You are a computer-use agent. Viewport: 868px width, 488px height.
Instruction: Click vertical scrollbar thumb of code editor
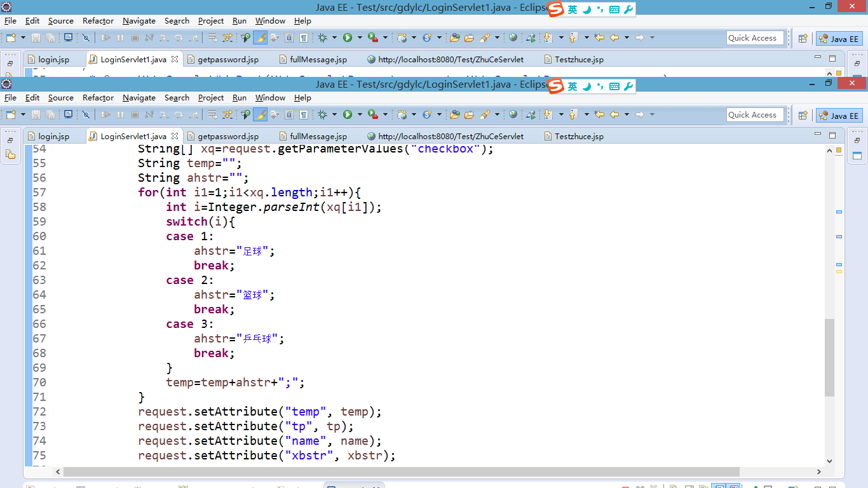pos(830,358)
